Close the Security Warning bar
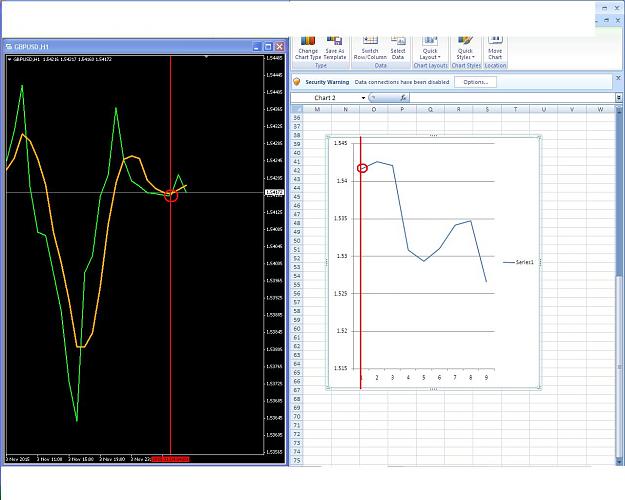Image resolution: width=625 pixels, height=500 pixels. pos(618,78)
